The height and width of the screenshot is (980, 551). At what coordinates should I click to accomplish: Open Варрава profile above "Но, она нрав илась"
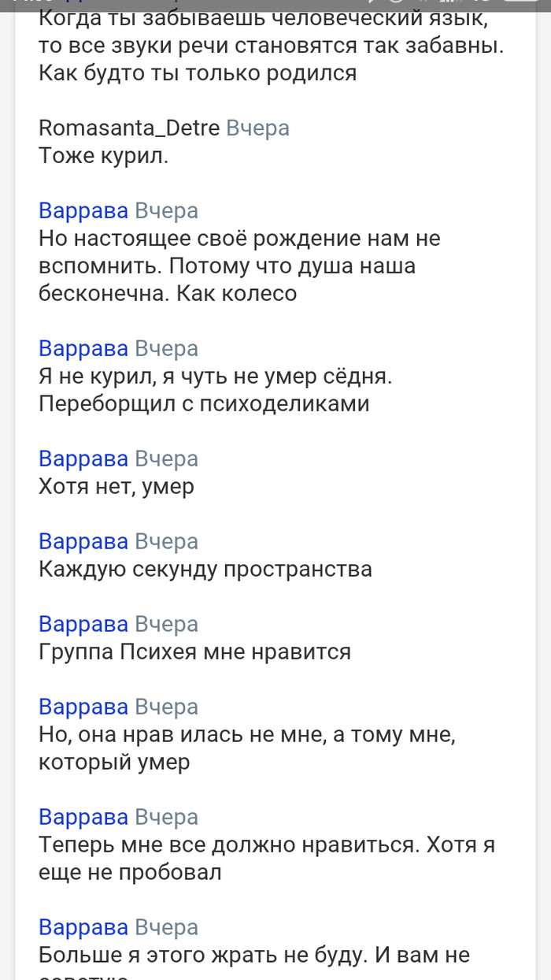[83, 707]
